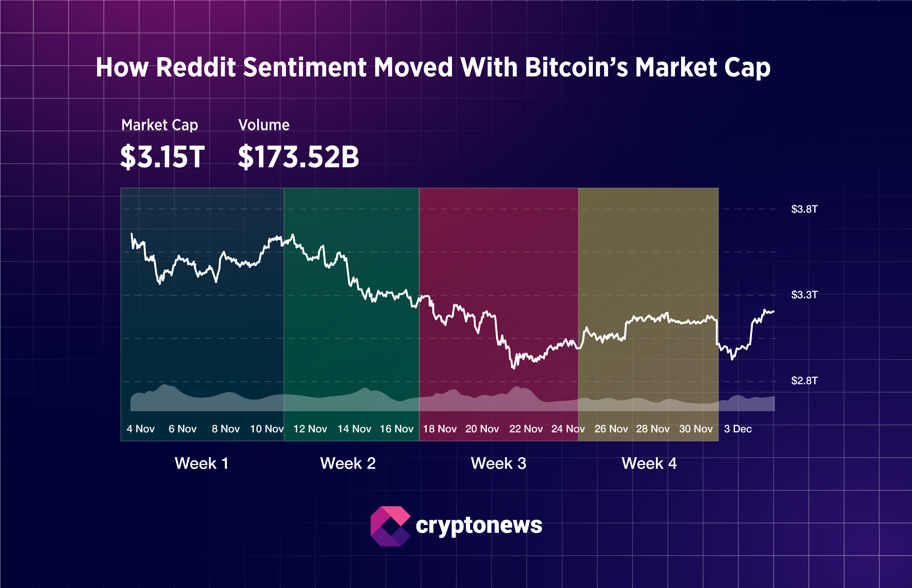Select the Week 3 label
Viewport: 912px width, 588px height.
pos(498,464)
